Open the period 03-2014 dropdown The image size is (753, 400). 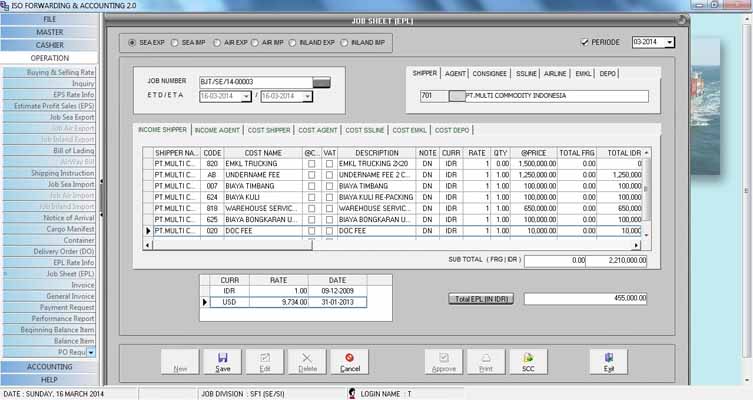[x=669, y=43]
